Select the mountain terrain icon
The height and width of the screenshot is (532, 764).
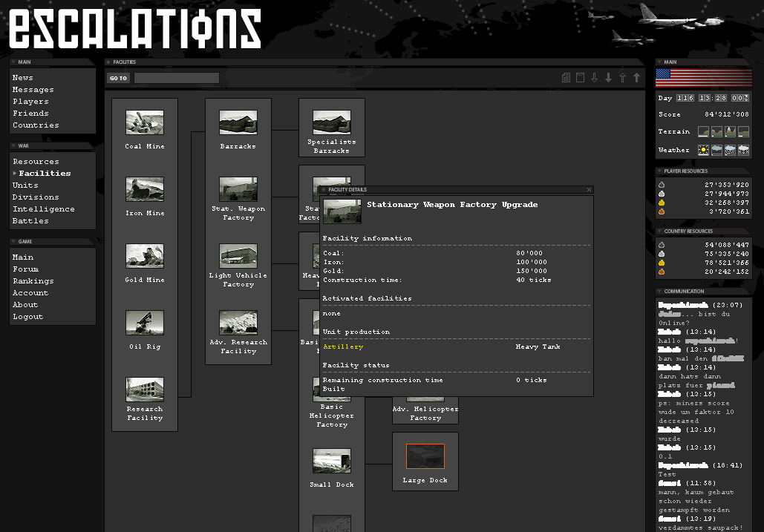[x=730, y=131]
